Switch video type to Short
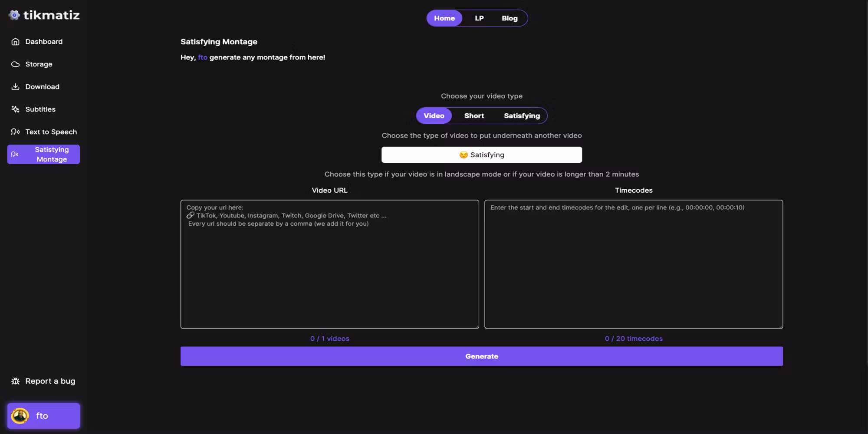Image resolution: width=868 pixels, height=434 pixels. pos(474,116)
